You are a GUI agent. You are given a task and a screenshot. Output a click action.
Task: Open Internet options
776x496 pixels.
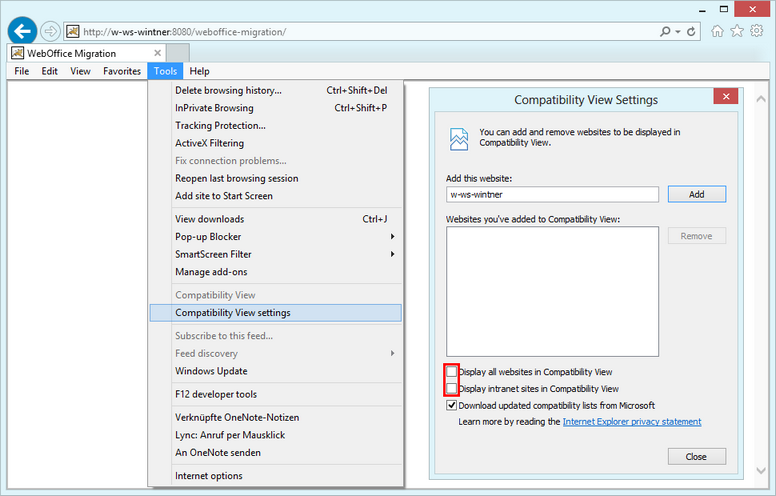(276, 476)
